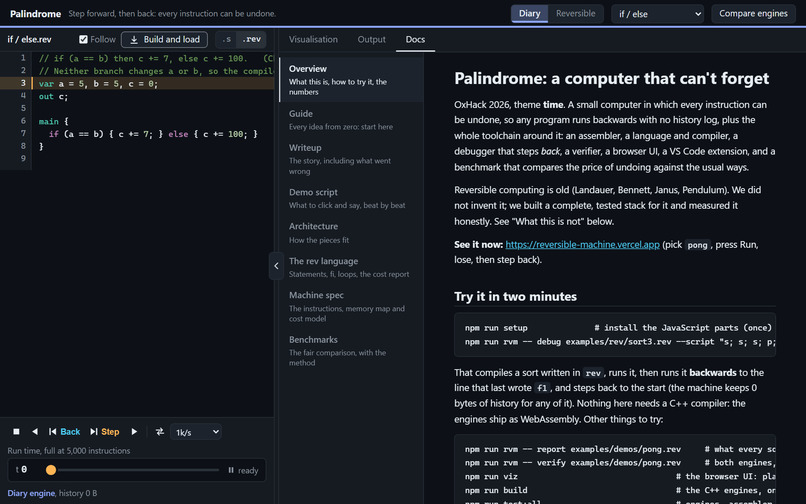Click editor line number 3
Viewport: 806px width, 504px height.
click(x=23, y=83)
